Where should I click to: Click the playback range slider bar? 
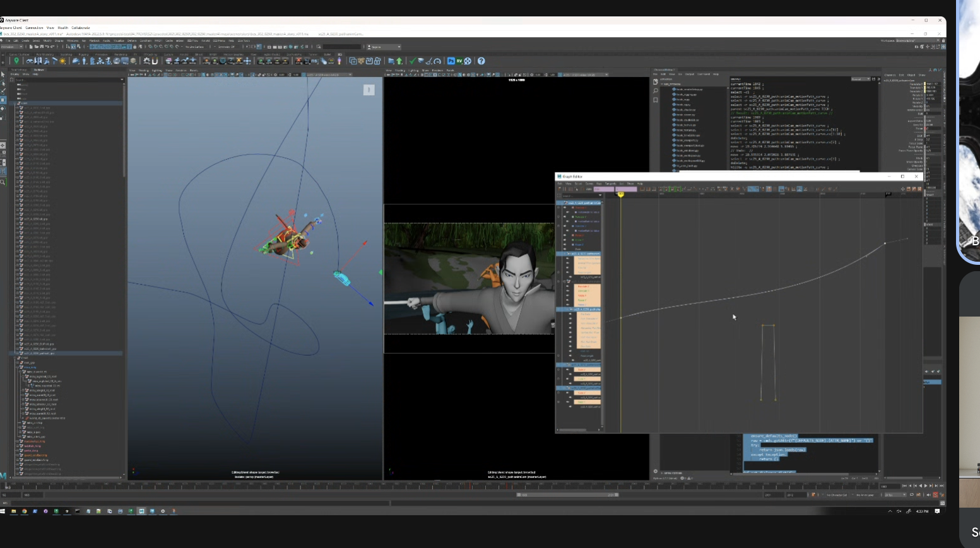[x=567, y=495]
